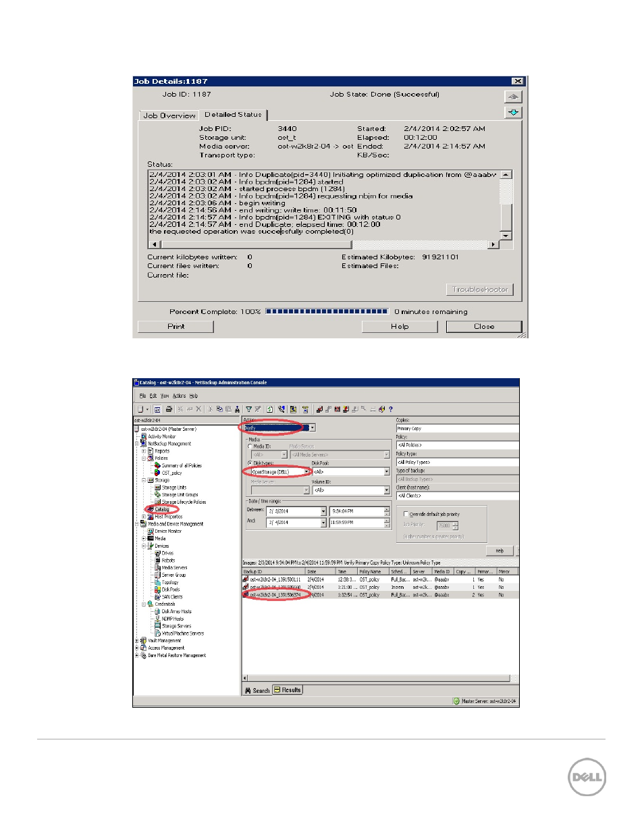Select Topology in the tree
This screenshot has width=644, height=834.
[x=169, y=582]
